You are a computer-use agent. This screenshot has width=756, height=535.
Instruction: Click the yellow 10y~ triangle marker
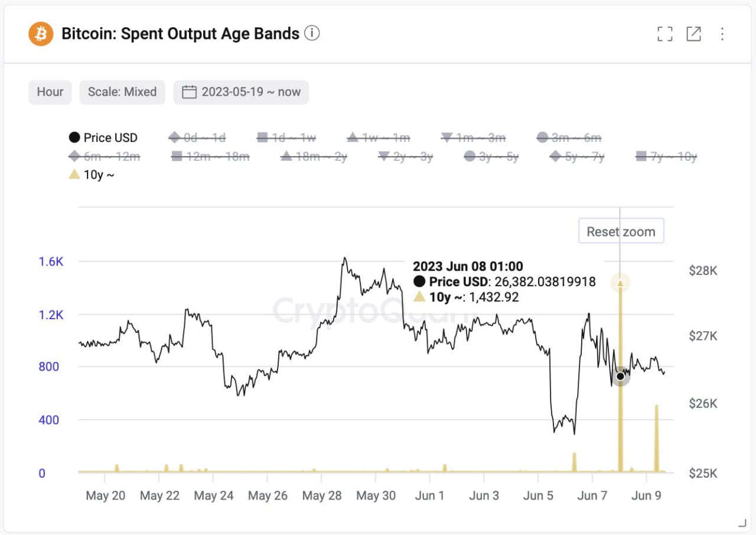[74, 174]
